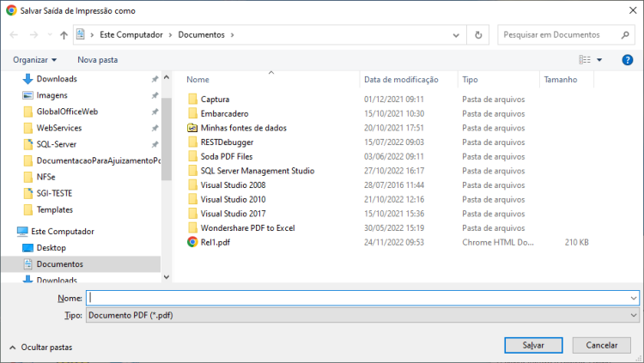Sort by Data de modificação column
This screenshot has width=644, height=363.
(401, 80)
